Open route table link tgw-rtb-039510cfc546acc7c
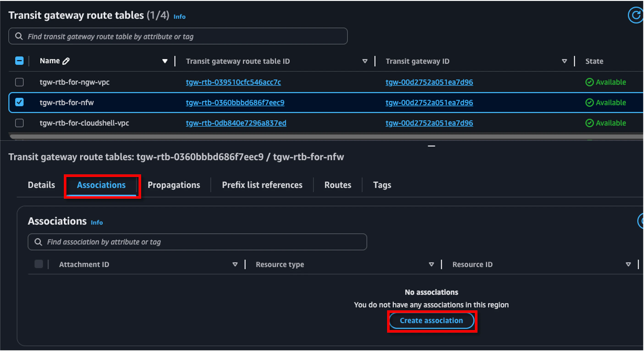This screenshot has width=644, height=351. click(x=233, y=82)
